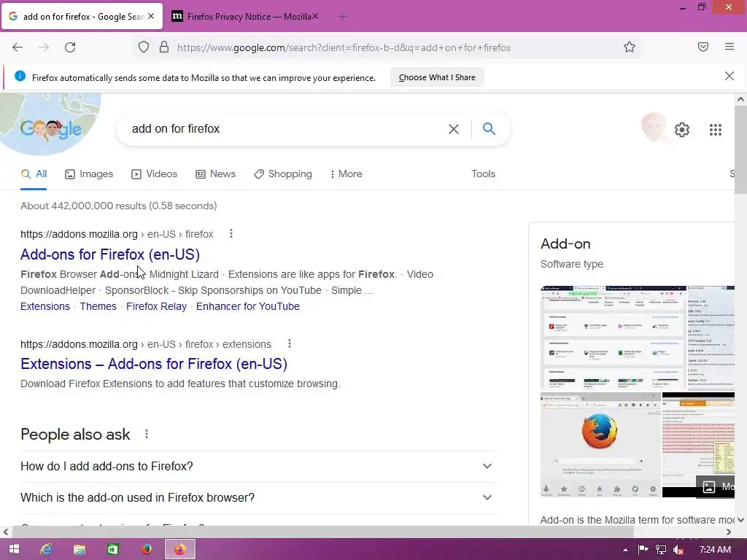Open the tracking protection shield icon

[x=144, y=47]
